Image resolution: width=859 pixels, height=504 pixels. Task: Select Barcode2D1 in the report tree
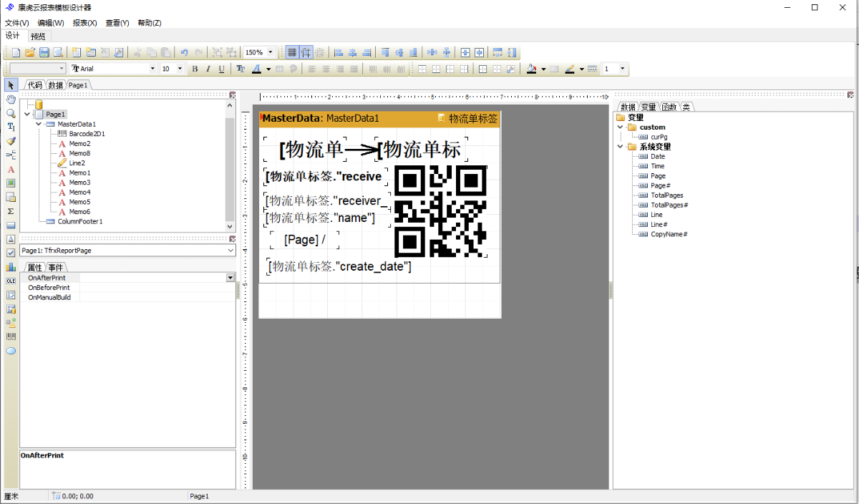coord(87,134)
